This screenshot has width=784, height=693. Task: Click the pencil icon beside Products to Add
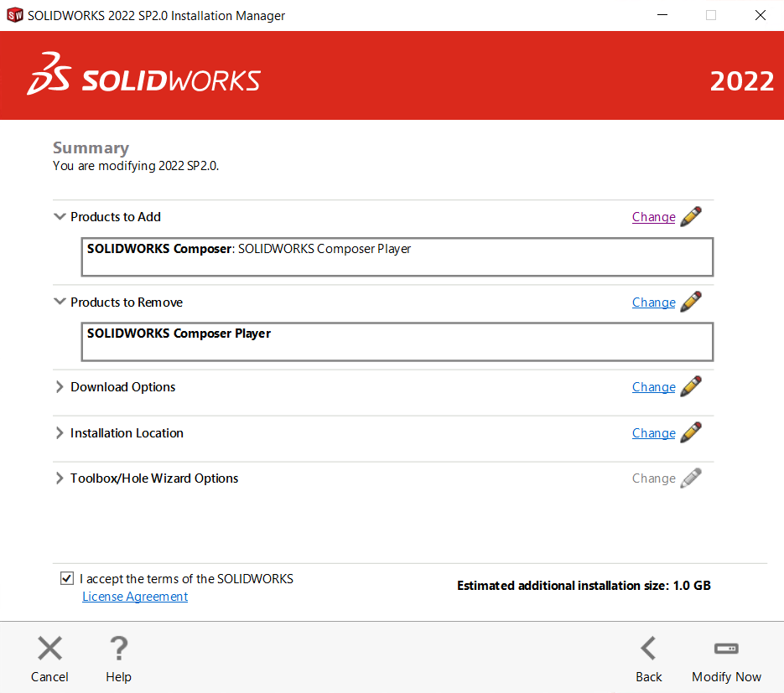point(691,216)
